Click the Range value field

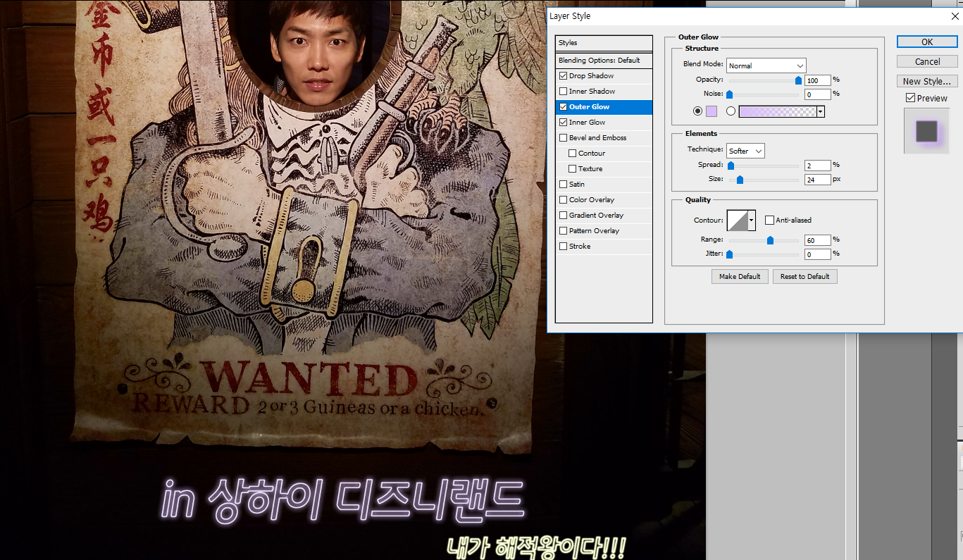click(x=817, y=240)
